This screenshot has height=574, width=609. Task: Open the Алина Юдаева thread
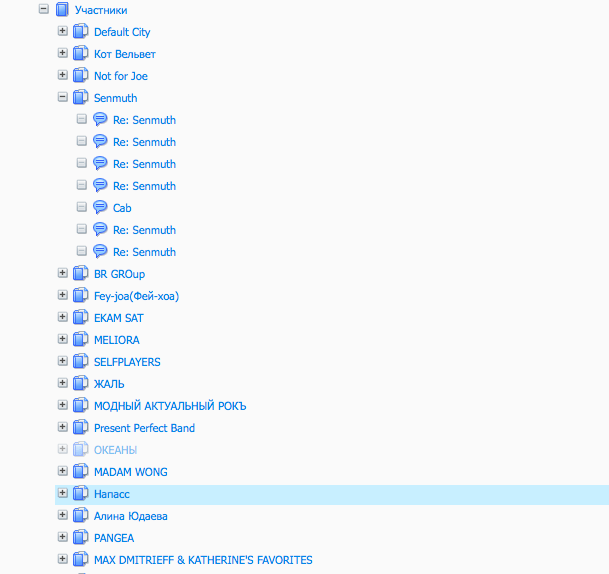click(x=130, y=516)
